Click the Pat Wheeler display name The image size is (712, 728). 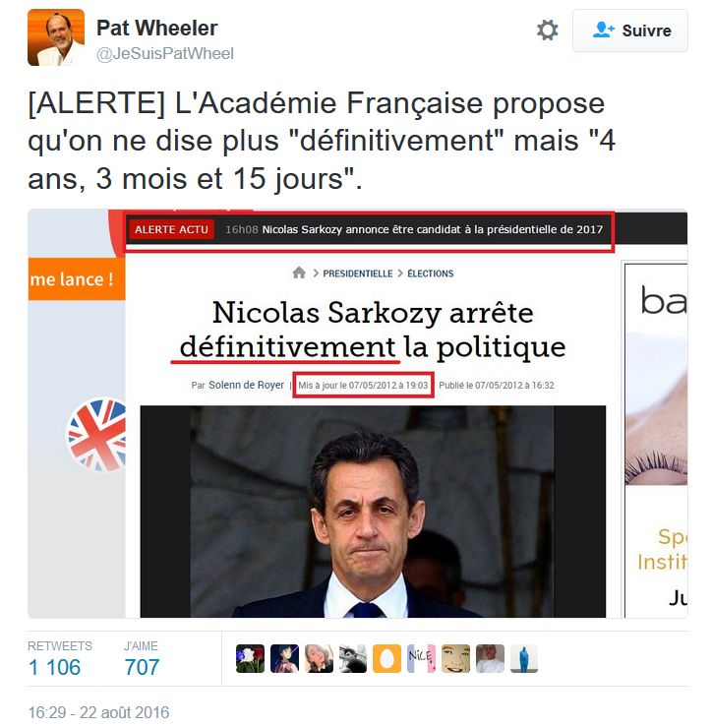157,28
